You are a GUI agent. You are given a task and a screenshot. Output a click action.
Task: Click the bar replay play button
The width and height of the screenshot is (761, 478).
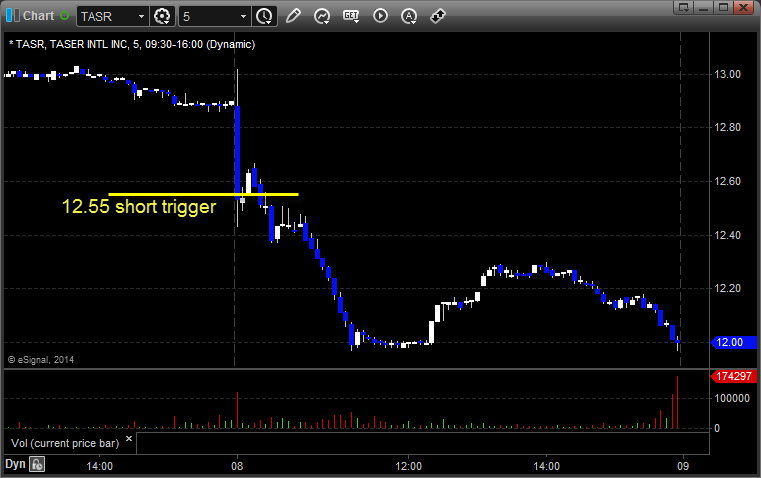click(x=380, y=16)
